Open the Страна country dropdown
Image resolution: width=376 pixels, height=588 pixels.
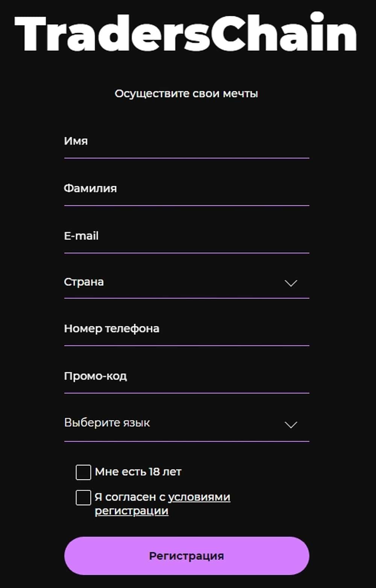[173, 282]
